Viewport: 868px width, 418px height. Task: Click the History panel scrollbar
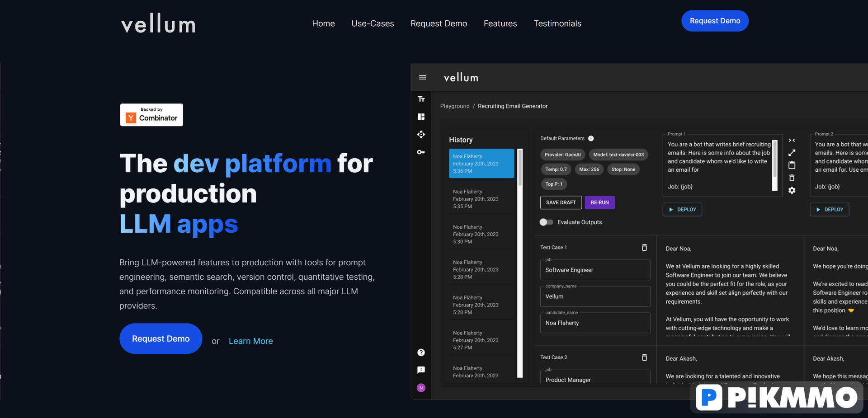click(520, 263)
